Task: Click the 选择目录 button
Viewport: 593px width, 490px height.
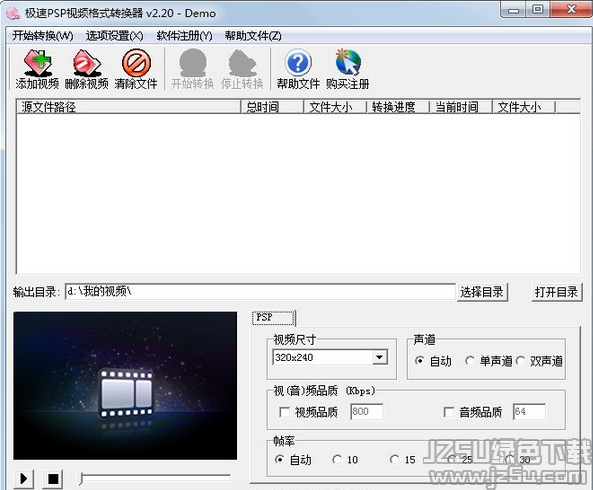Action: tap(482, 292)
